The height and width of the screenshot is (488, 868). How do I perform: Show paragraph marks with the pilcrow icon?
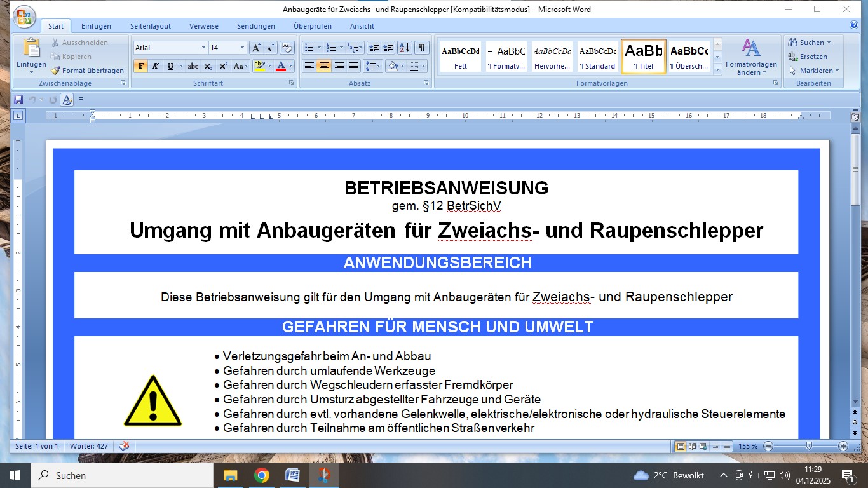pos(421,48)
